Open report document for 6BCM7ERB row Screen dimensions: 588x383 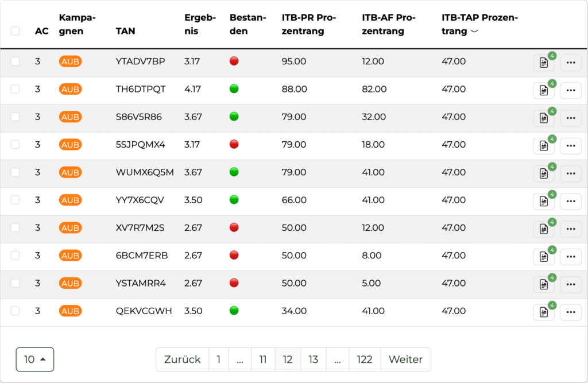544,257
